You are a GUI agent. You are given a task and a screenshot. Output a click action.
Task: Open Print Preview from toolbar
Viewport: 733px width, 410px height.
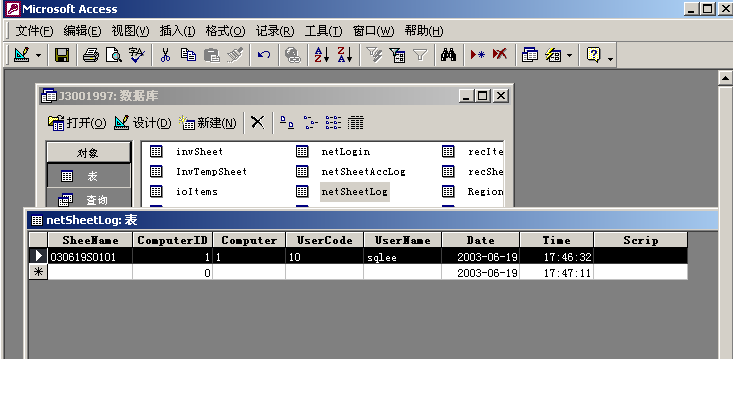pos(114,56)
